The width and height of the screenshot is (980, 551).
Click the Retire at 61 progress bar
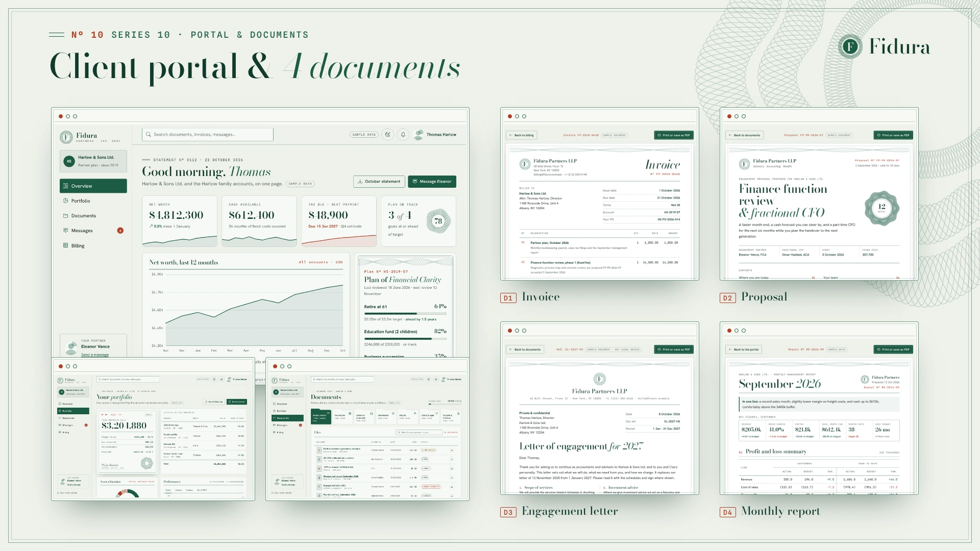pos(405,314)
